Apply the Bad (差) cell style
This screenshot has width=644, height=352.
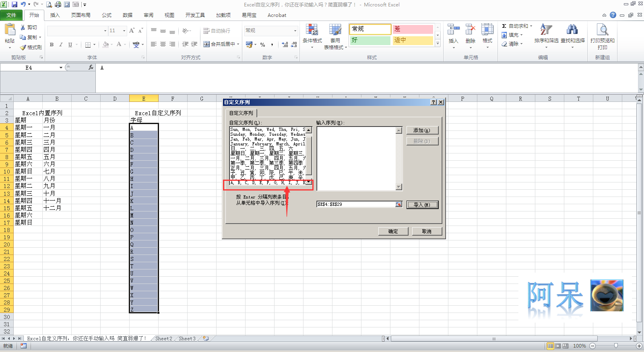pyautogui.click(x=413, y=29)
